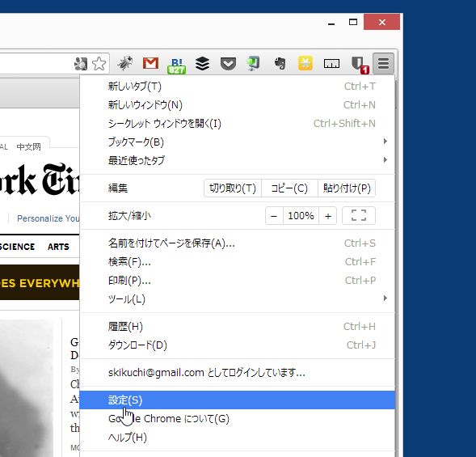Viewport: 476px width, 457px height.
Task: Click the yellow asterisk extension icon
Action: tap(305, 64)
